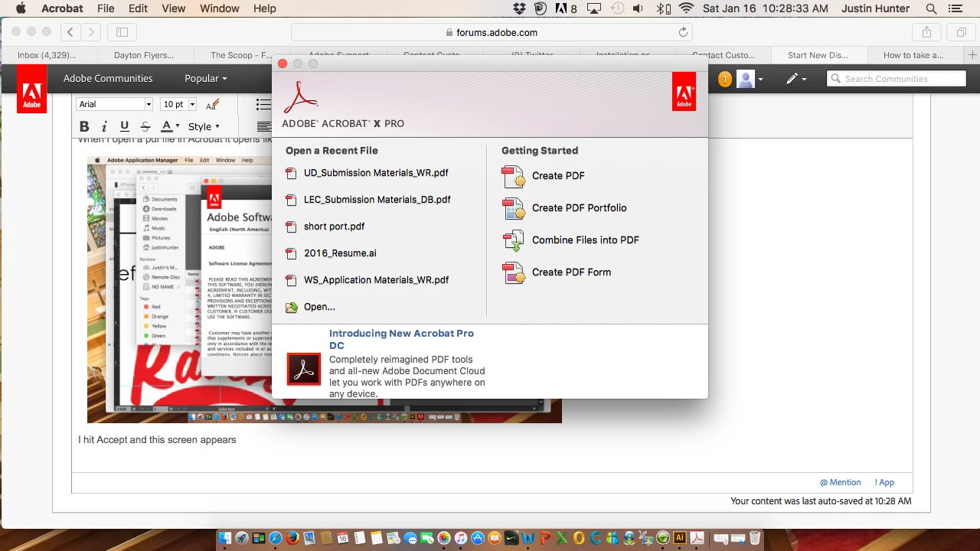Open recent file short port.pdf
The width and height of the screenshot is (980, 551).
[x=334, y=227]
